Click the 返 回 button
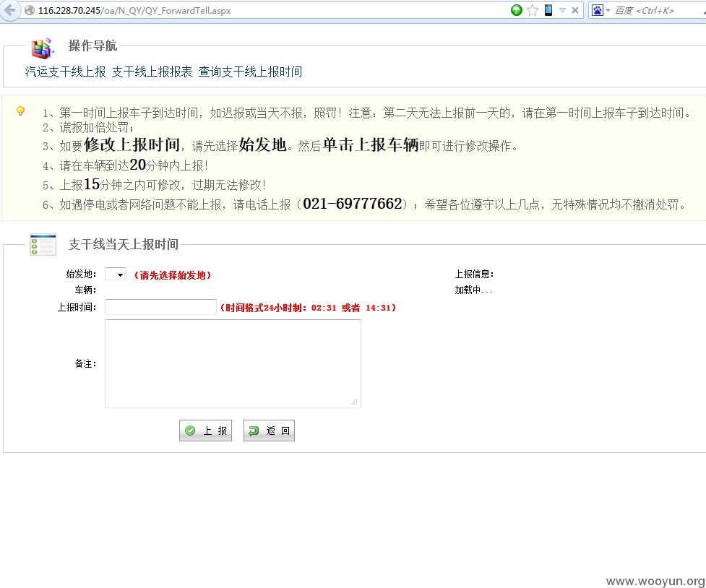706x588 pixels. pos(269,431)
